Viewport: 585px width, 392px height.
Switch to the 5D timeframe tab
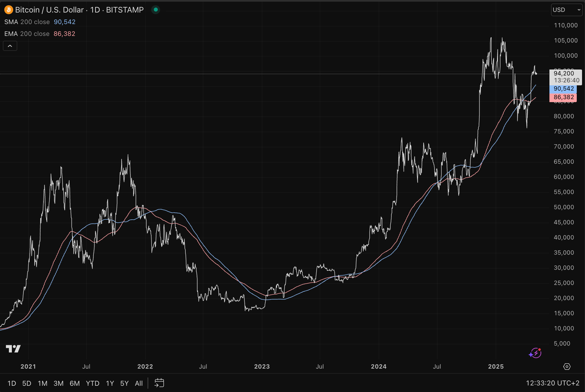(27, 383)
